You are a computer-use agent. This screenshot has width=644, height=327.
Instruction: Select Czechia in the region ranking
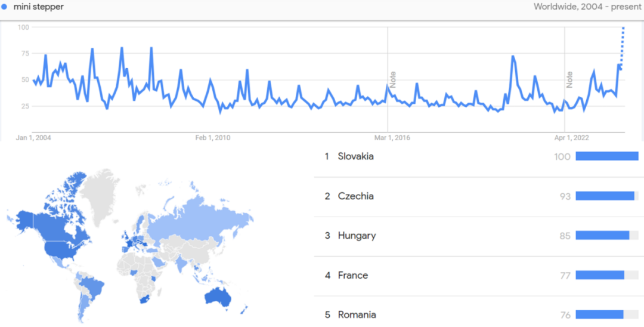tap(355, 196)
